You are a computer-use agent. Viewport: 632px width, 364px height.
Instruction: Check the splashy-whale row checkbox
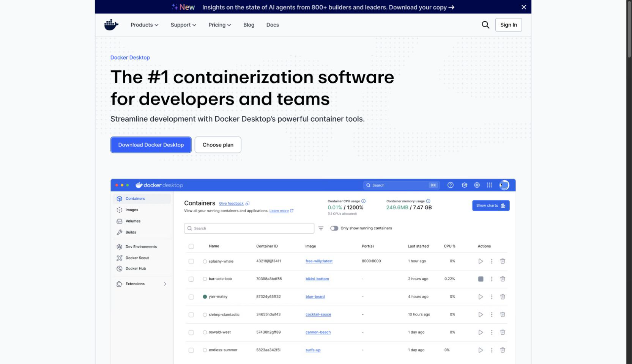[191, 261]
